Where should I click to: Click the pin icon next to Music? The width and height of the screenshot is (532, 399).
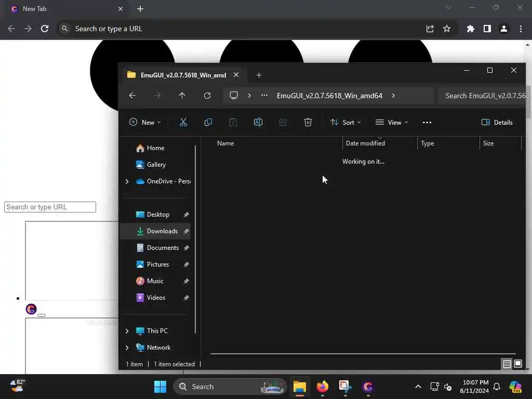point(187,281)
